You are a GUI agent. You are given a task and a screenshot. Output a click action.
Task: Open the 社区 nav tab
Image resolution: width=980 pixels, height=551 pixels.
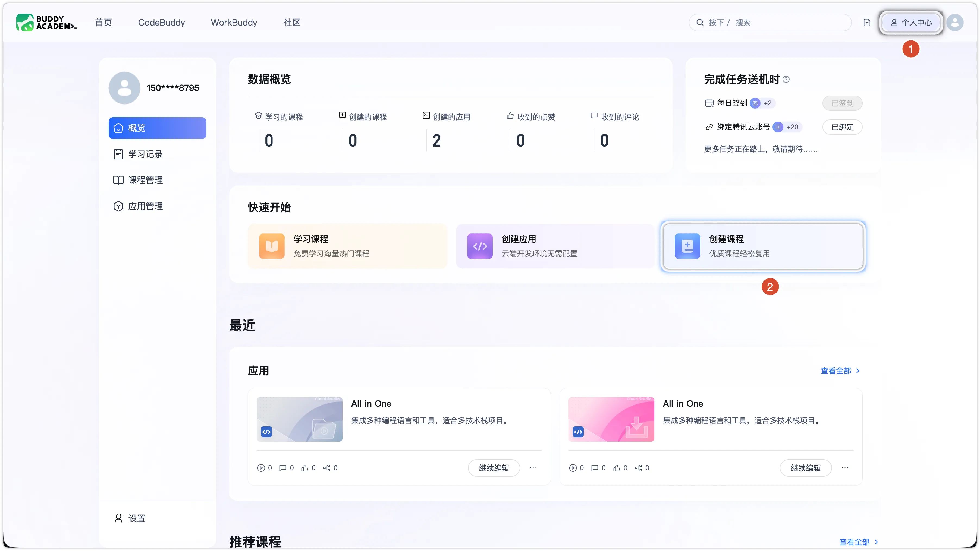click(292, 23)
